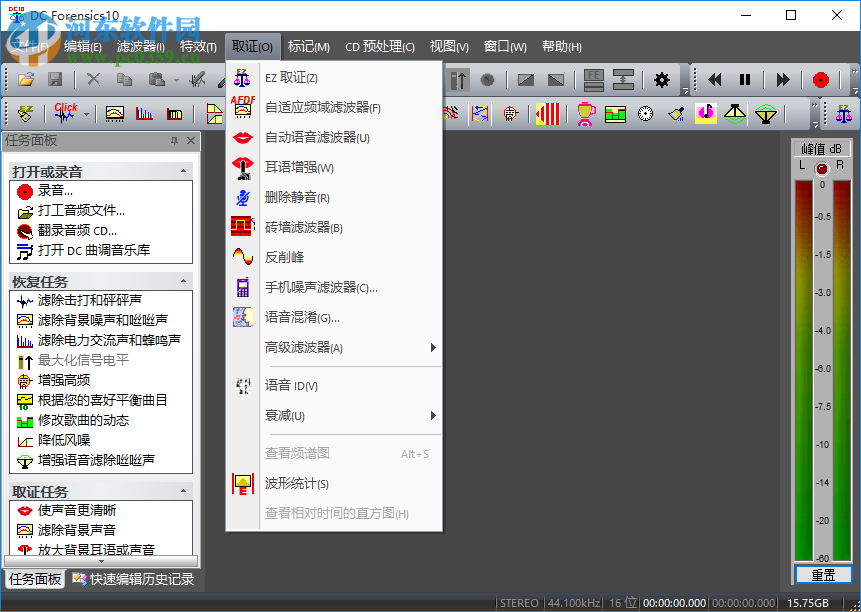The height and width of the screenshot is (612, 861).
Task: Choose 反削峰 from the menu
Action: pyautogui.click(x=334, y=257)
